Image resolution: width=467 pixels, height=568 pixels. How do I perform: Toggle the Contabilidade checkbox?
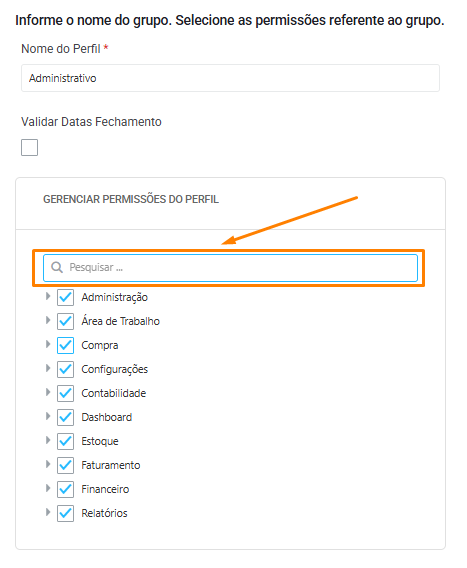[65, 393]
